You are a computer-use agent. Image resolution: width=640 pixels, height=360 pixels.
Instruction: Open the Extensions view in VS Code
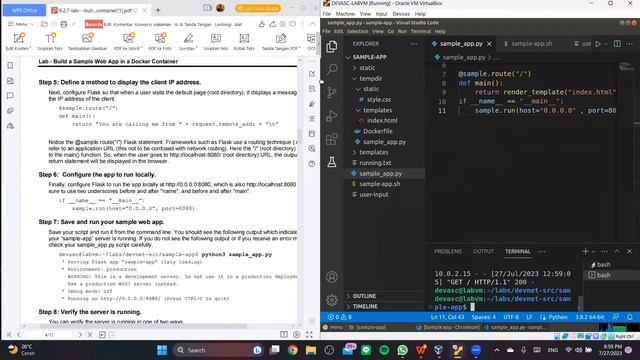[332, 139]
